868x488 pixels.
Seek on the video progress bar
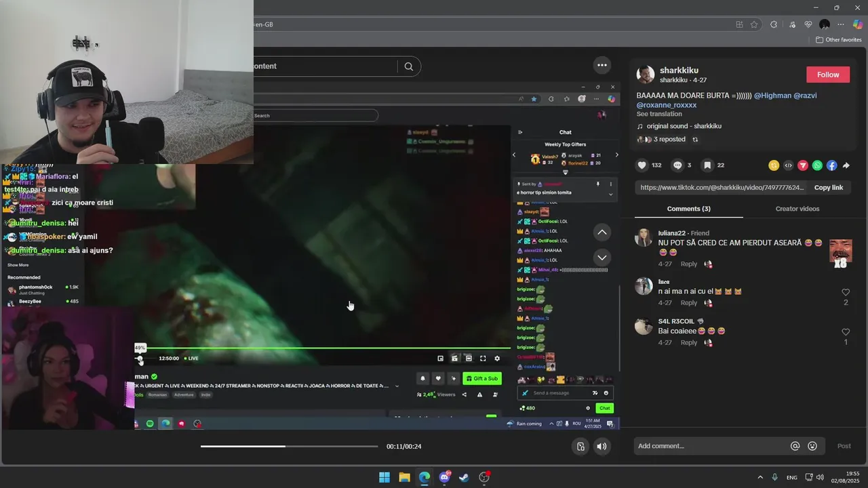tap(289, 446)
